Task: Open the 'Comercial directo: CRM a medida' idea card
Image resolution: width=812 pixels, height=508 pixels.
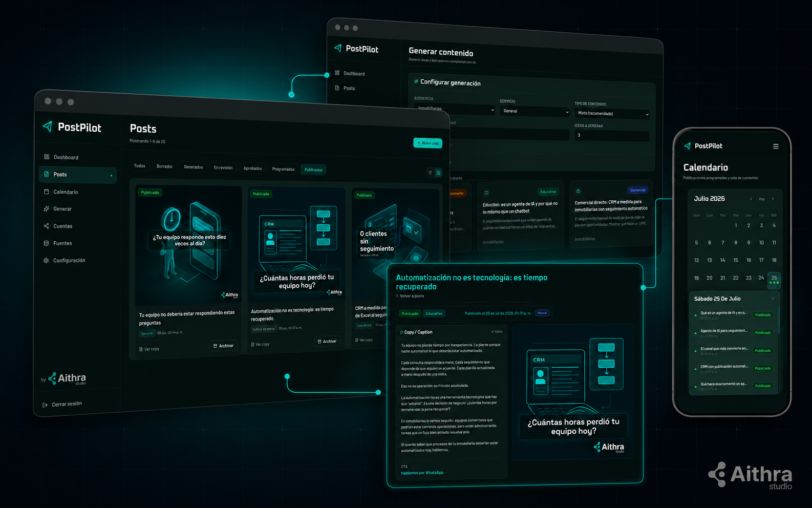Action: 610,214
